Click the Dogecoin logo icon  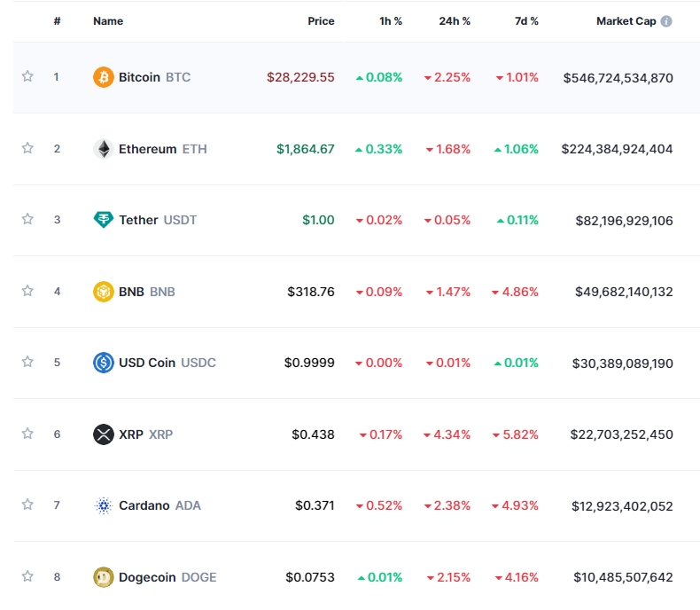[104, 577]
